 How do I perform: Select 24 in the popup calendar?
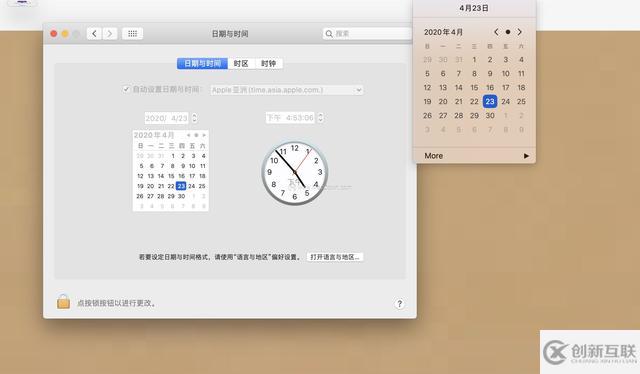click(x=506, y=101)
